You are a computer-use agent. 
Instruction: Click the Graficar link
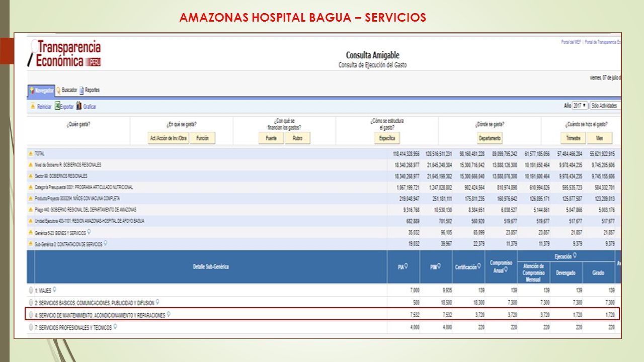[90, 107]
